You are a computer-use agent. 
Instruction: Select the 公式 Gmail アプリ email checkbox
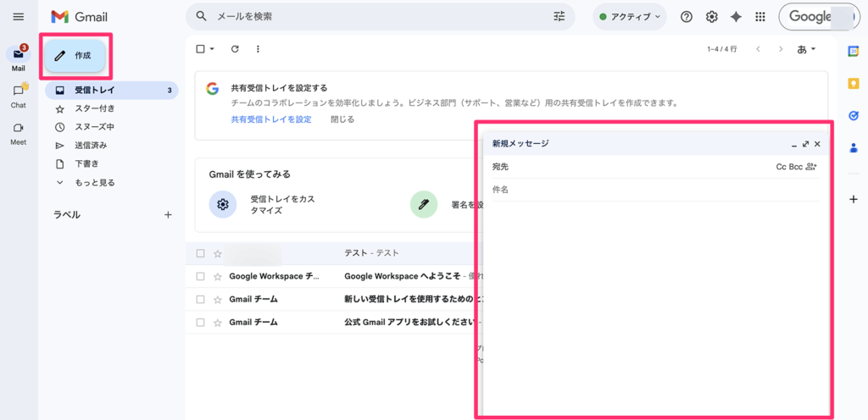(200, 322)
